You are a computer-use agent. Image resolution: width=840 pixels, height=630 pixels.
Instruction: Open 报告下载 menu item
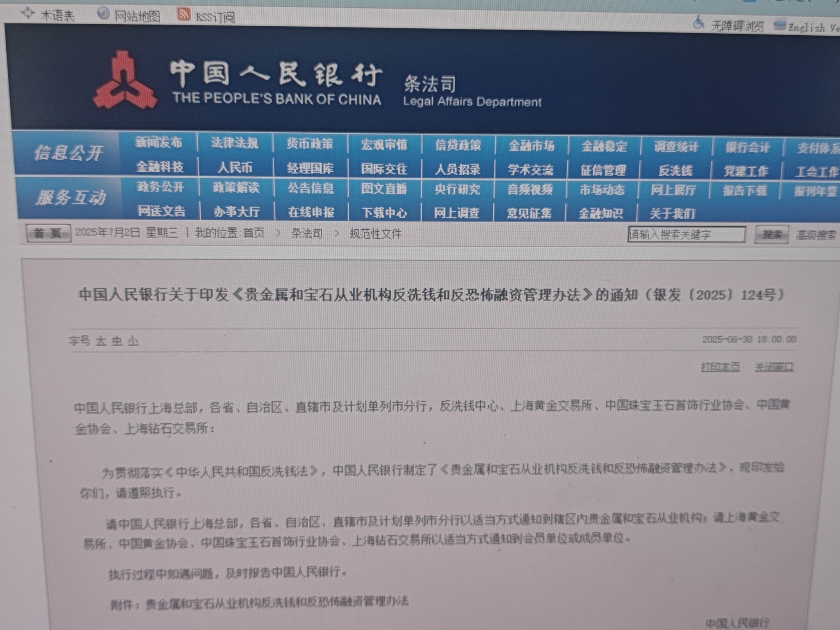click(744, 191)
